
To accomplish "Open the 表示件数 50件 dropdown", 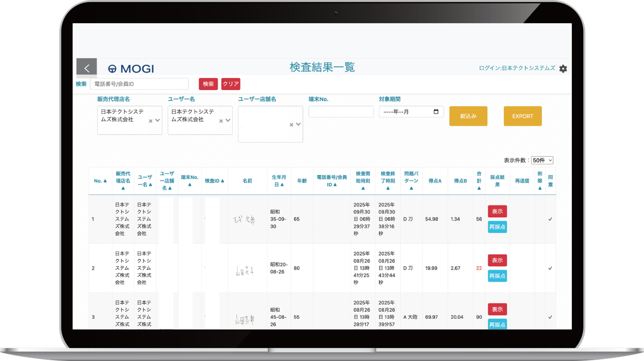I will 542,160.
